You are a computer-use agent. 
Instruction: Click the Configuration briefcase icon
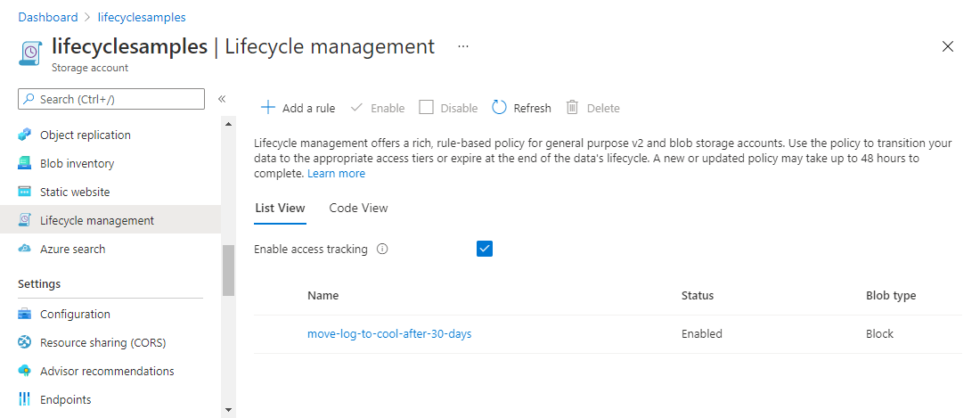pos(25,315)
